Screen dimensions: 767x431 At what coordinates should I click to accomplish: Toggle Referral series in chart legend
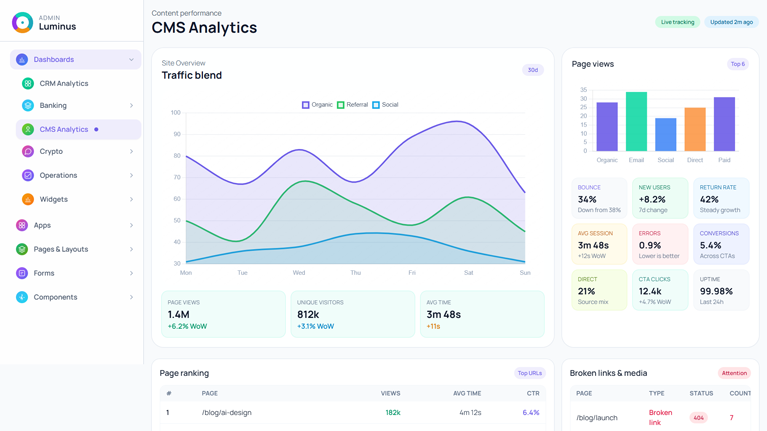pos(353,105)
